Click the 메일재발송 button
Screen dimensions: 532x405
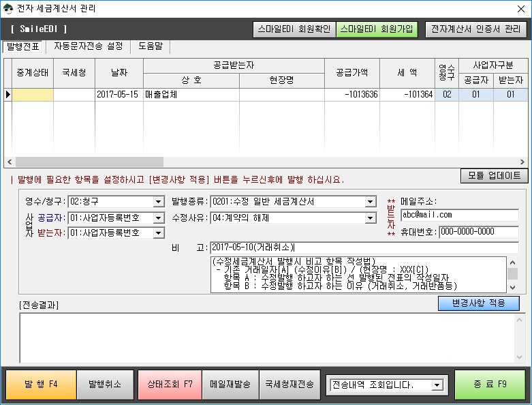pyautogui.click(x=234, y=385)
